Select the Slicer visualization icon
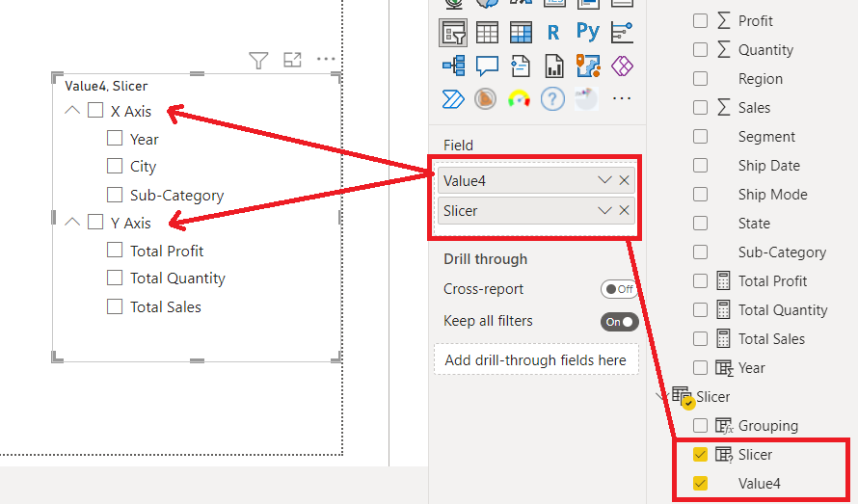Screen dimensions: 858x504 [453, 33]
